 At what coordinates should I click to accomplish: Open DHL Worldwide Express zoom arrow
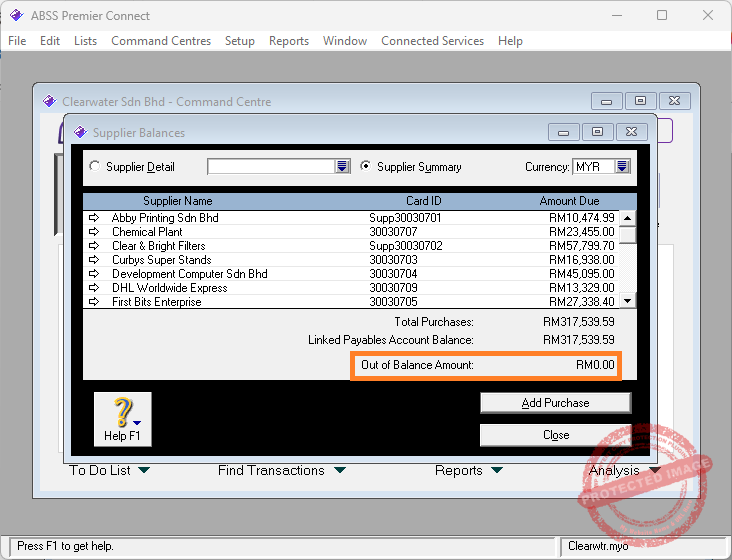click(94, 287)
